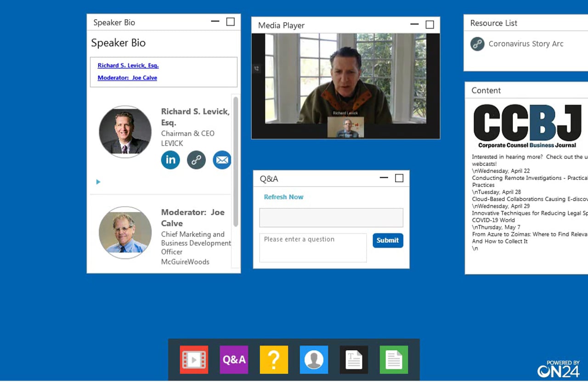Click Joe Calve's profile photo
This screenshot has height=382, width=588.
(x=125, y=232)
